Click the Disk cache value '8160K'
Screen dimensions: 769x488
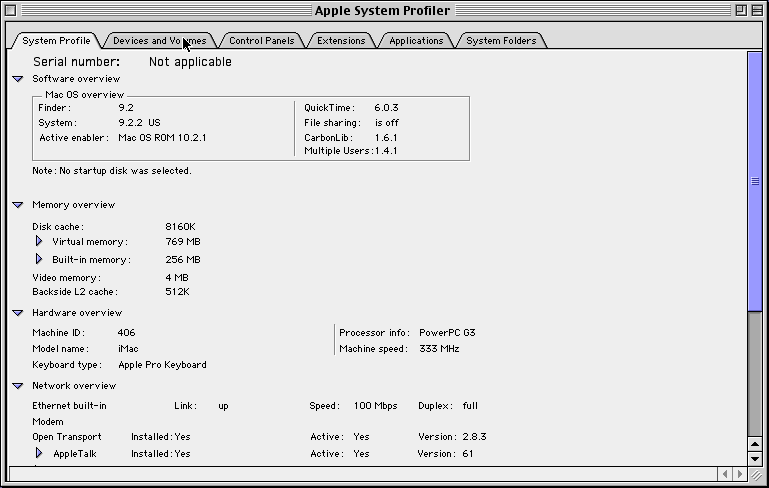(180, 227)
